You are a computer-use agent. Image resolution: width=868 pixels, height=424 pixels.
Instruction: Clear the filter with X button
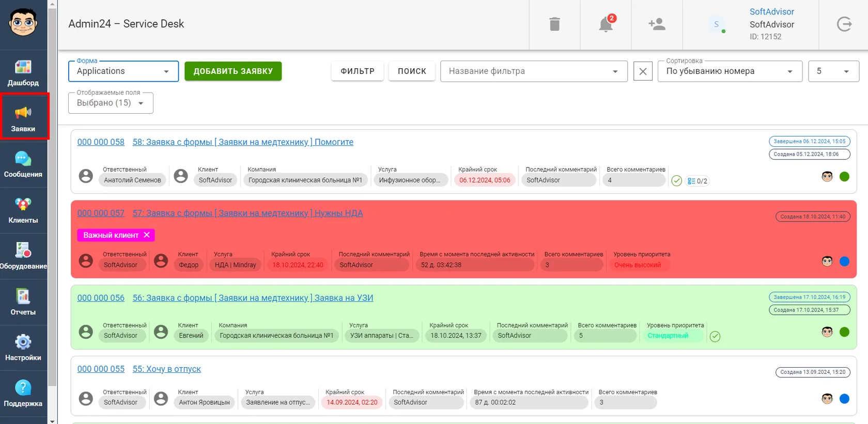click(643, 71)
